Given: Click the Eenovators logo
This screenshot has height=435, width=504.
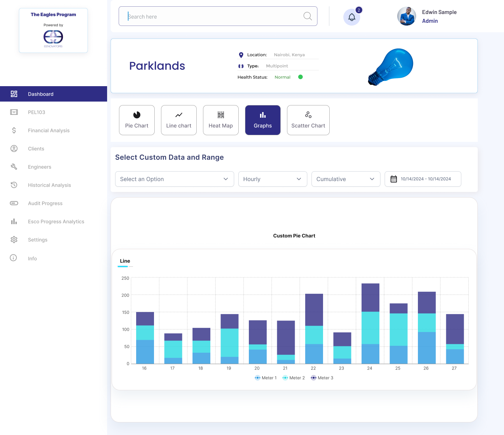Looking at the screenshot, I should click(53, 38).
